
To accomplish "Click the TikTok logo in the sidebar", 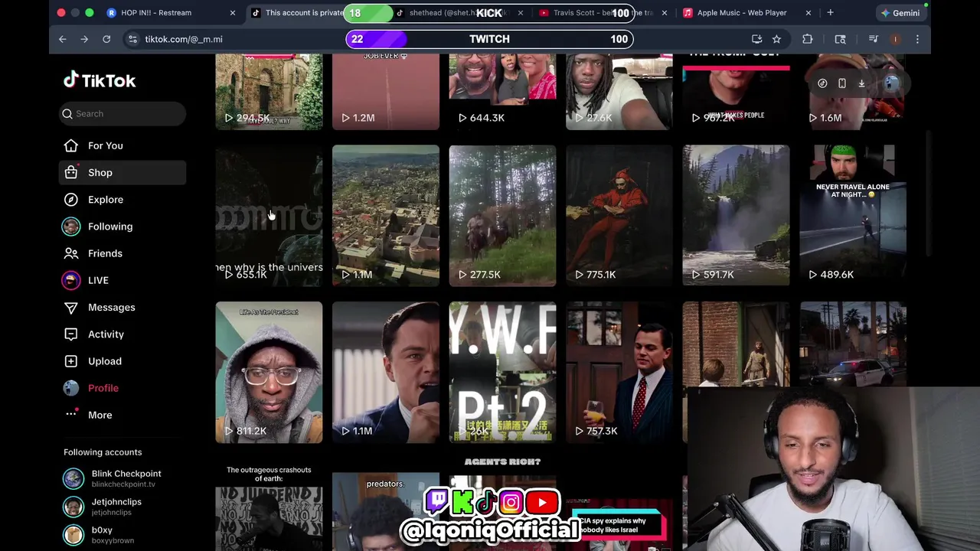I will [x=100, y=80].
